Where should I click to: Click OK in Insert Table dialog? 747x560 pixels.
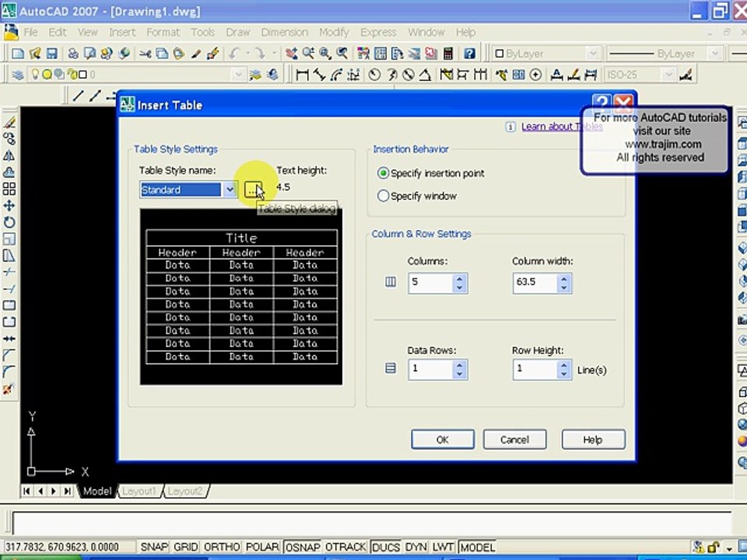click(x=443, y=439)
